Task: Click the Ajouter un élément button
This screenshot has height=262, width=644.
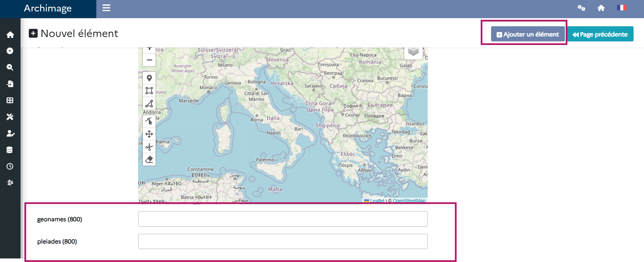Action: coord(527,34)
